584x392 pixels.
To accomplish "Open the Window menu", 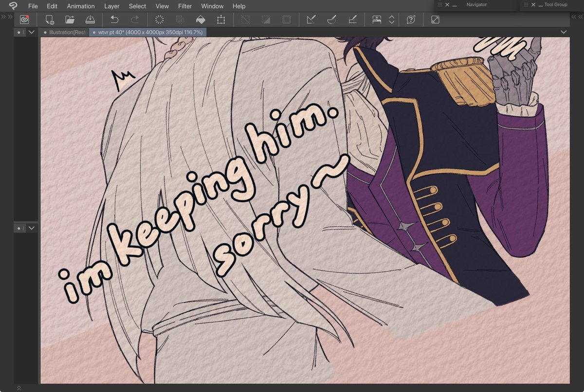I will coord(212,6).
